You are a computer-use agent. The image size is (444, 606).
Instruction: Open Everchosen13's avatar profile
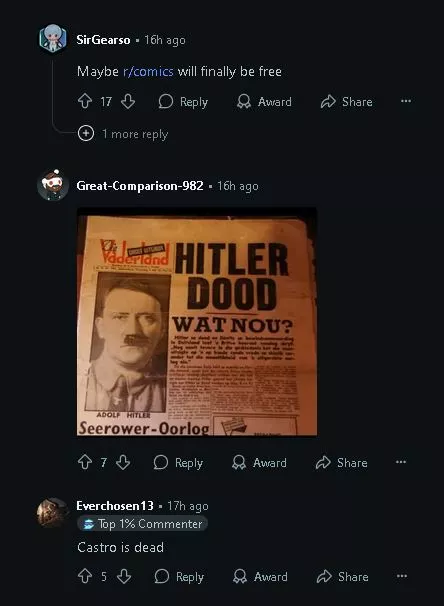(53, 513)
